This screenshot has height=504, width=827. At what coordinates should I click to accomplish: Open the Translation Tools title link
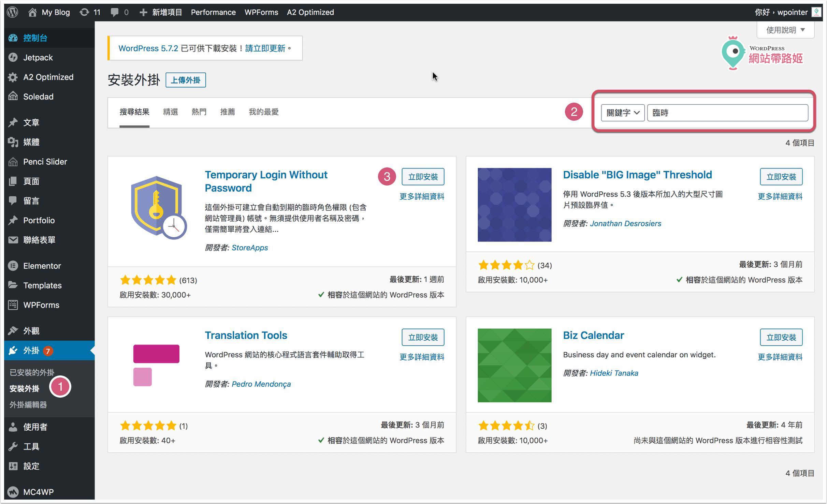pyautogui.click(x=246, y=335)
